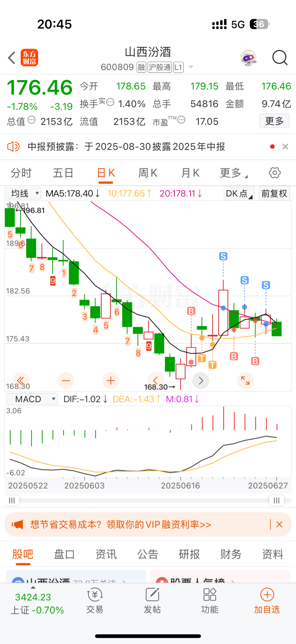Expand the 更多 chart period menu
The width and height of the screenshot is (296, 644).
click(233, 173)
